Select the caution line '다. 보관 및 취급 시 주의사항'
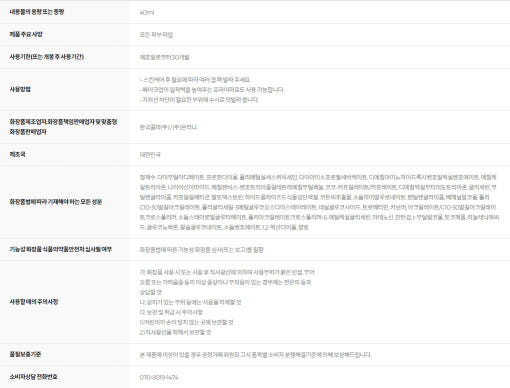Screen dimensions: 510x388 [x=171, y=313]
